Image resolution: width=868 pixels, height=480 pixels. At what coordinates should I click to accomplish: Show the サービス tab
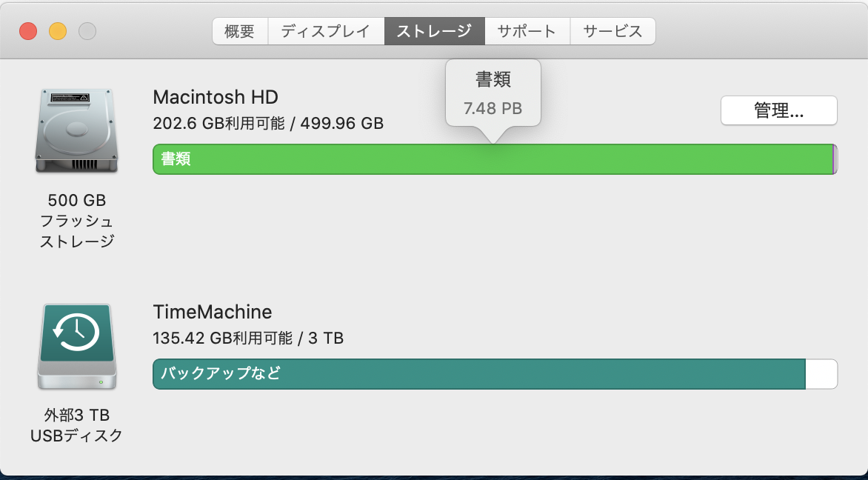(612, 31)
